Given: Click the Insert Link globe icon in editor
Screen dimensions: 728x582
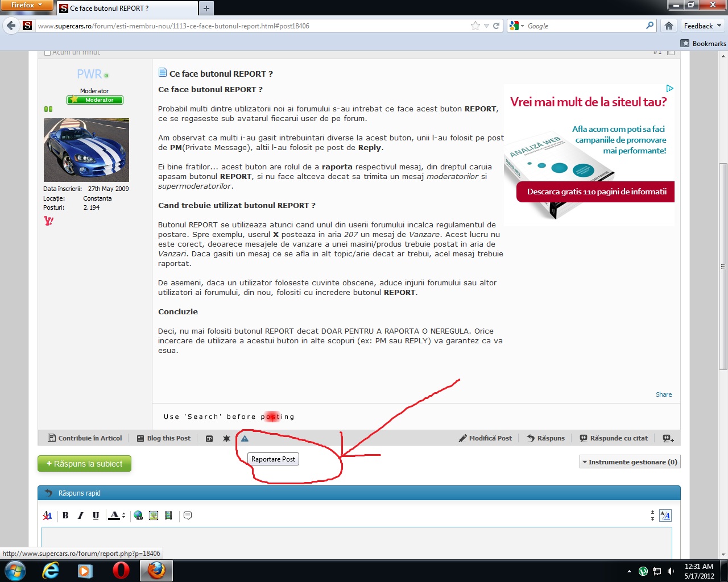Looking at the screenshot, I should click(x=138, y=516).
